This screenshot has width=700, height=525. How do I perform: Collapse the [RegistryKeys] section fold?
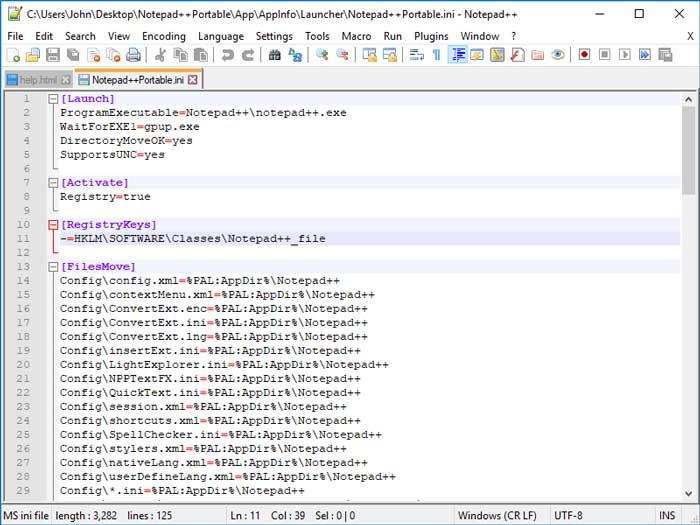(x=53, y=225)
